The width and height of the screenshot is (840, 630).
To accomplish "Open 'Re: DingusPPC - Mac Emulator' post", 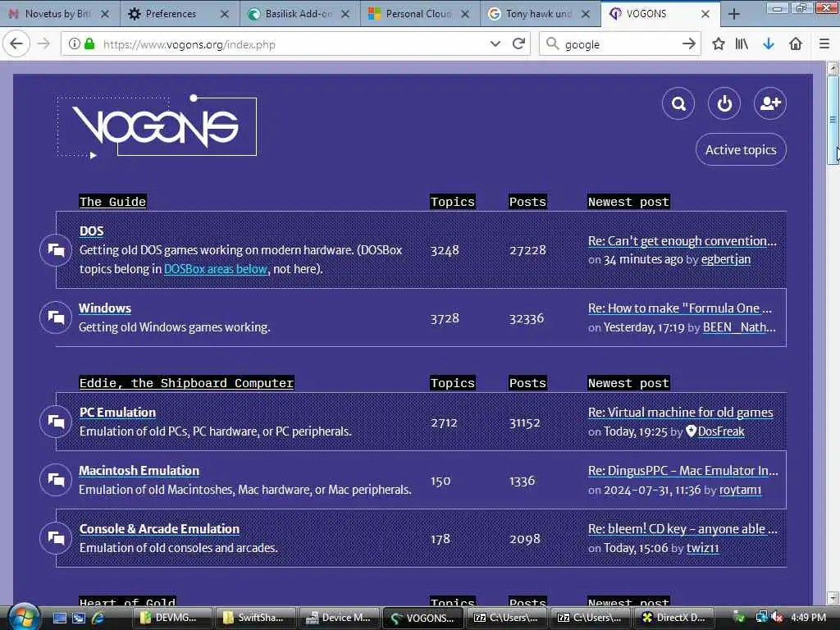I will [683, 470].
